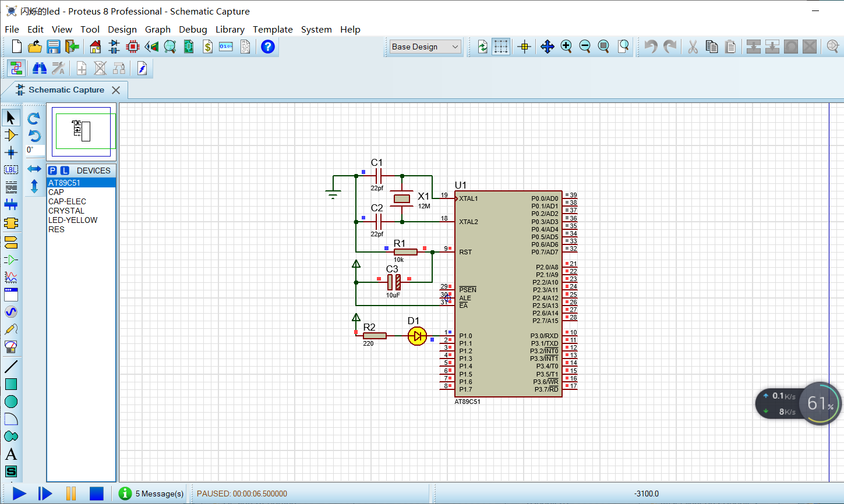Select RES in the devices list
This screenshot has height=504, width=844.
[x=81, y=229]
